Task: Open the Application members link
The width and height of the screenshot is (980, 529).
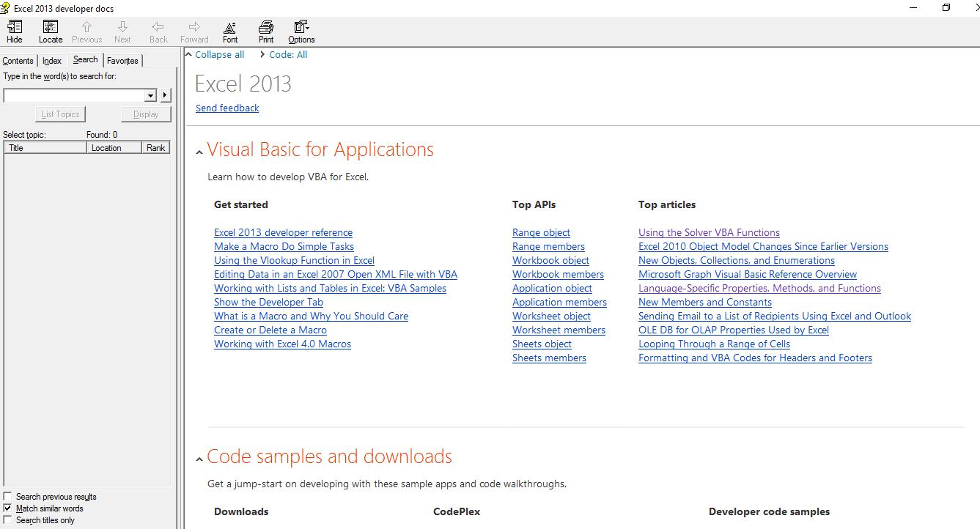Action: (x=559, y=303)
